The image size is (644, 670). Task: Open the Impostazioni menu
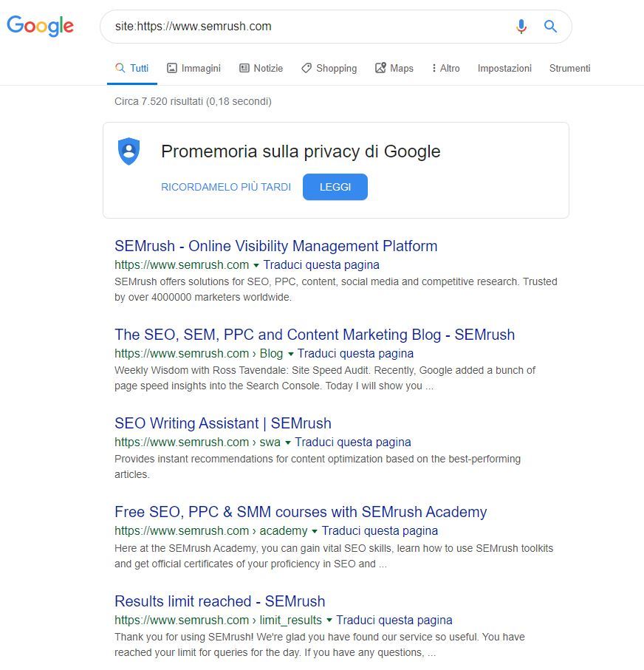(504, 68)
